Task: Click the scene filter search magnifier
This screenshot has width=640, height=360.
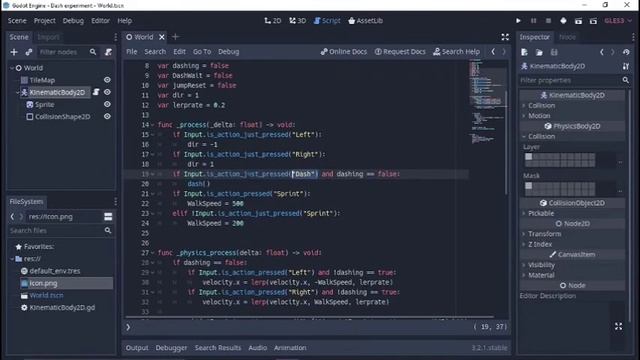Action: [93, 52]
